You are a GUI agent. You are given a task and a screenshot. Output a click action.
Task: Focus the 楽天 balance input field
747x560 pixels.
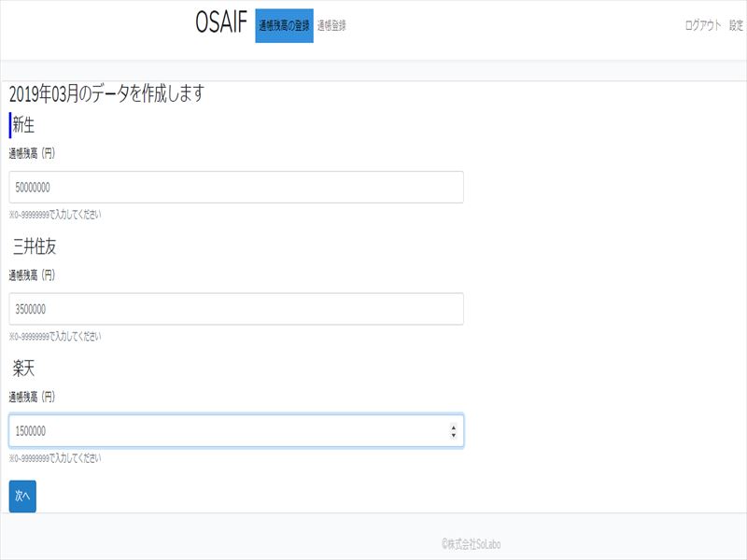coord(236,431)
